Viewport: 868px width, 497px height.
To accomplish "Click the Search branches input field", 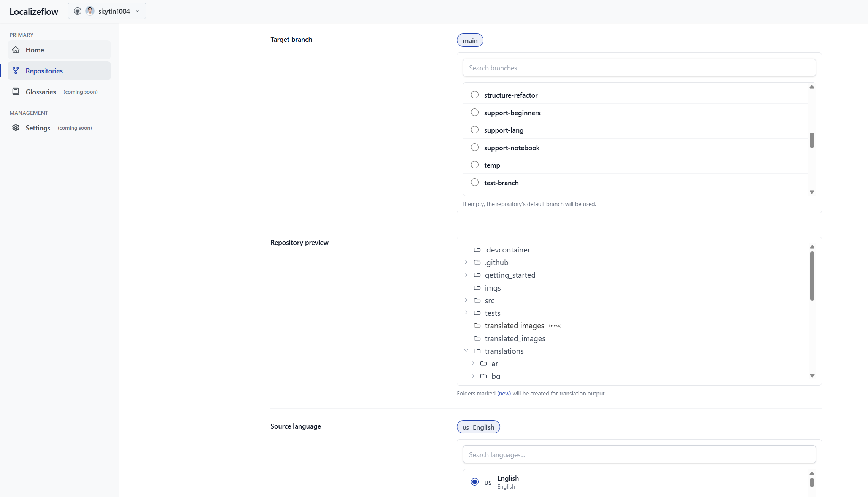I will click(639, 68).
